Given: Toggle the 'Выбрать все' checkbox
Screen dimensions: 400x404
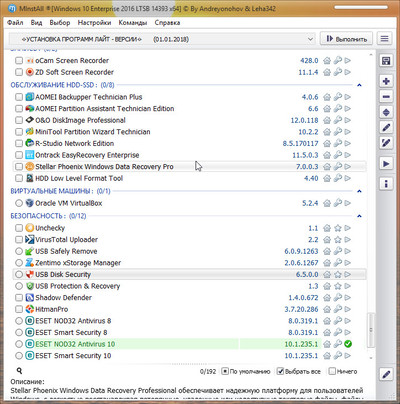Looking at the screenshot, I should [x=280, y=371].
